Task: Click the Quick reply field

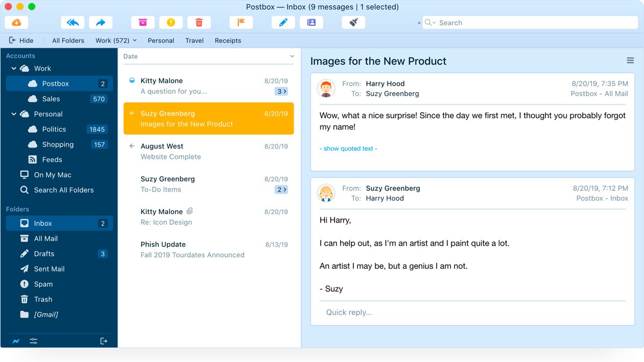Action: [x=472, y=312]
